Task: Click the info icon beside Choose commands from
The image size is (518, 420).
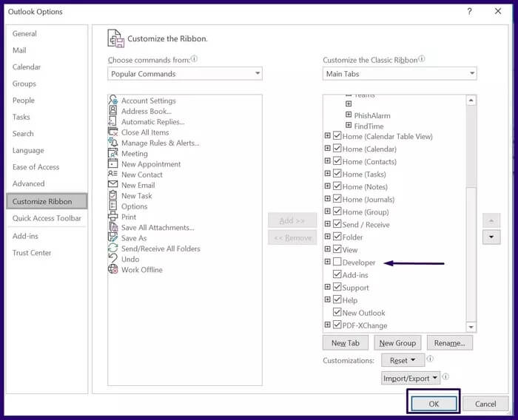Action: (194, 59)
